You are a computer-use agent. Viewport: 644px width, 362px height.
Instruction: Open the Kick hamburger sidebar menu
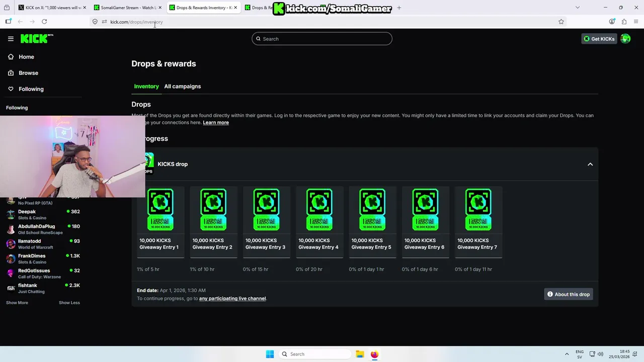tap(11, 39)
